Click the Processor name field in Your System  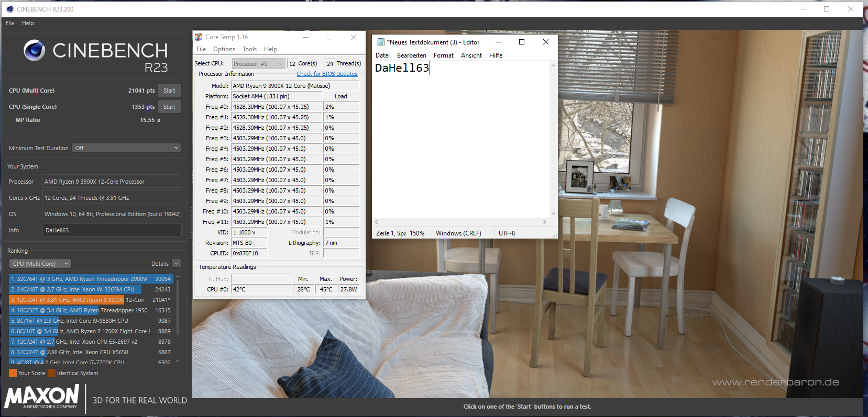(112, 182)
